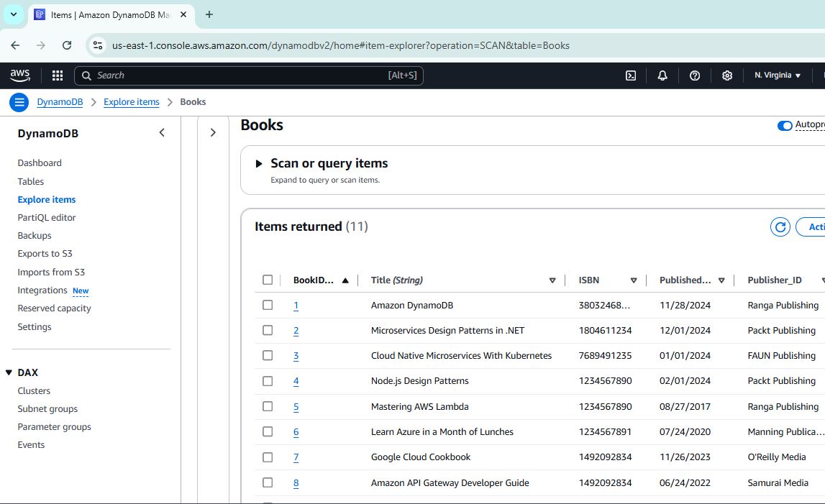Check the Amazon DynamoDB row checkbox
The image size is (825, 504).
268,305
